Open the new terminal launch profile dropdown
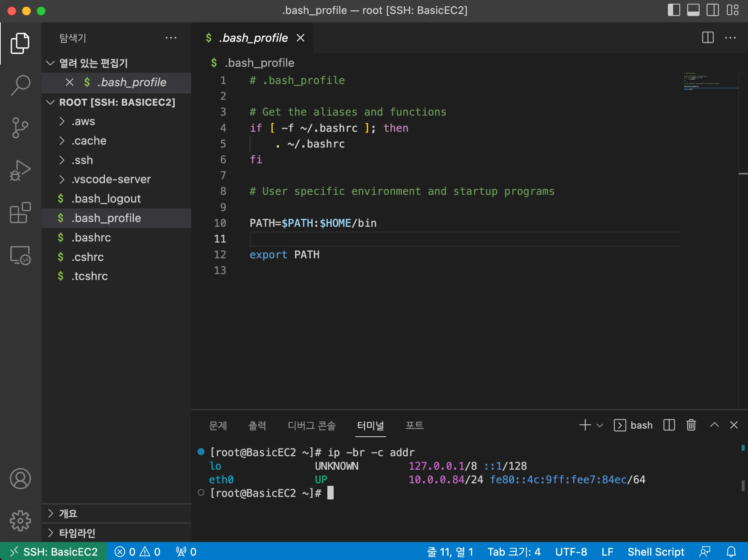This screenshot has height=560, width=748. point(600,425)
